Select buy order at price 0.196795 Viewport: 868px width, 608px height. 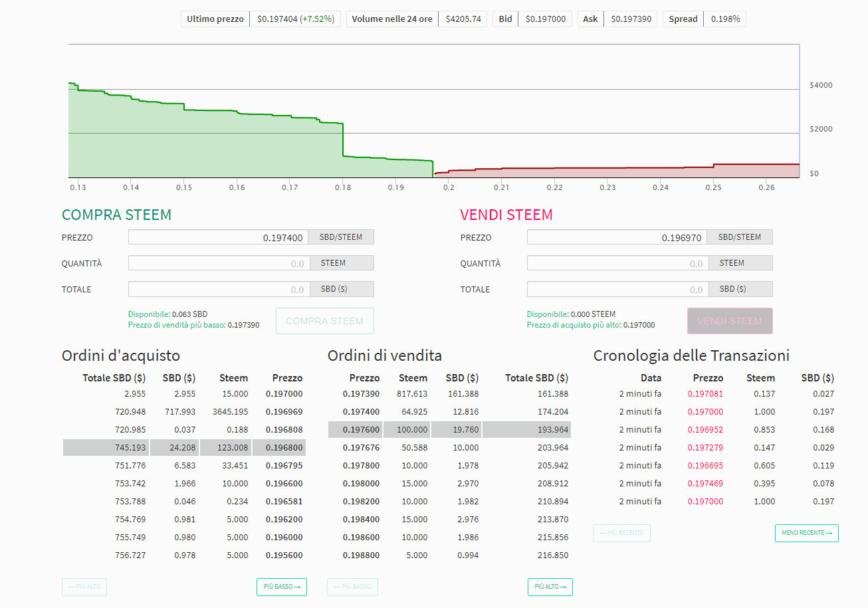[184, 465]
